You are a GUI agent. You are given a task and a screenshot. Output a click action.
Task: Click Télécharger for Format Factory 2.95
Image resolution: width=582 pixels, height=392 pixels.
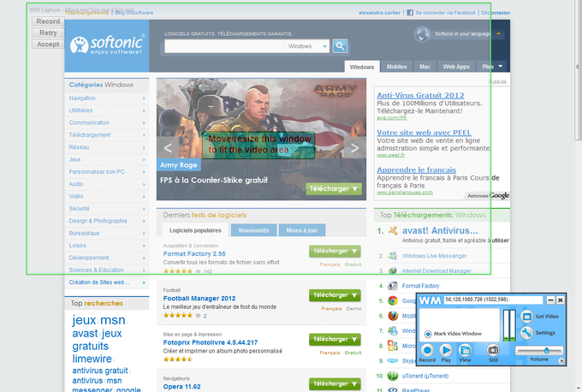pos(335,251)
